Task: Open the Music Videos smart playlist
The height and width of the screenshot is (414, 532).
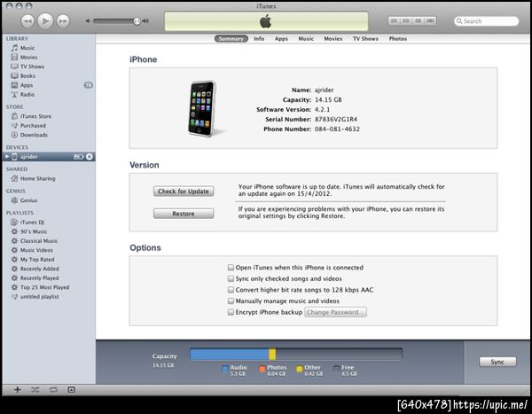Action: tap(32, 250)
